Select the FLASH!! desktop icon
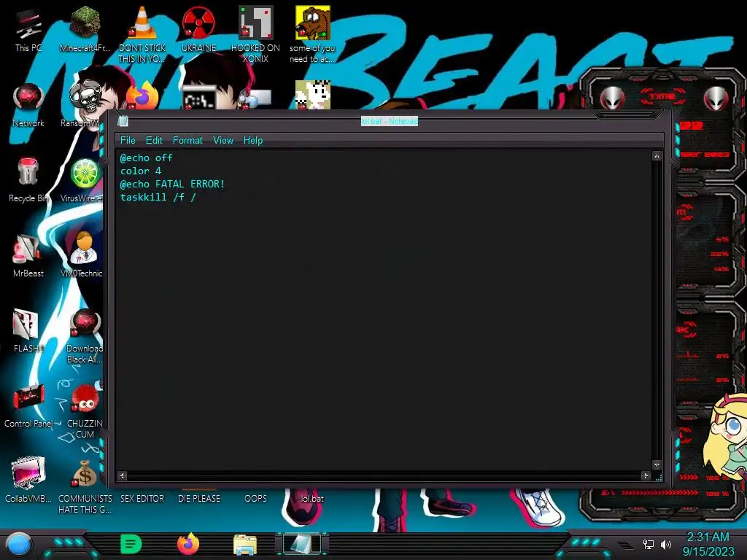This screenshot has width=747, height=560. pos(26,330)
